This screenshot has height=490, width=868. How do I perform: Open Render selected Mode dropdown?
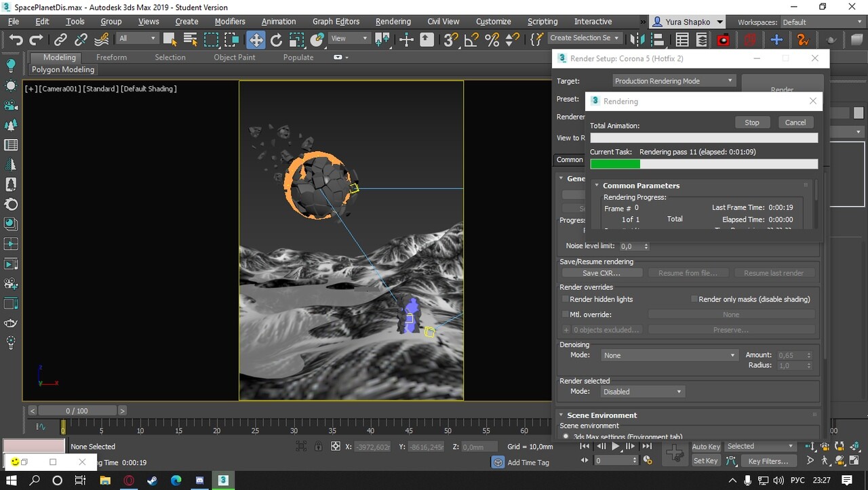642,392
